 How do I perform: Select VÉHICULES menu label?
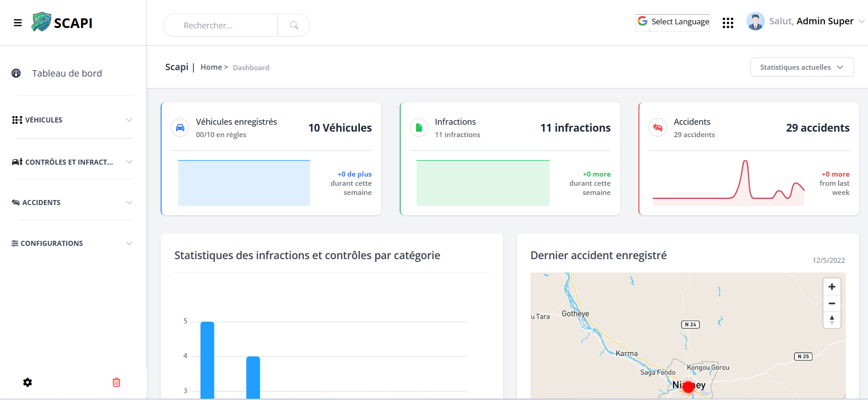coord(44,120)
